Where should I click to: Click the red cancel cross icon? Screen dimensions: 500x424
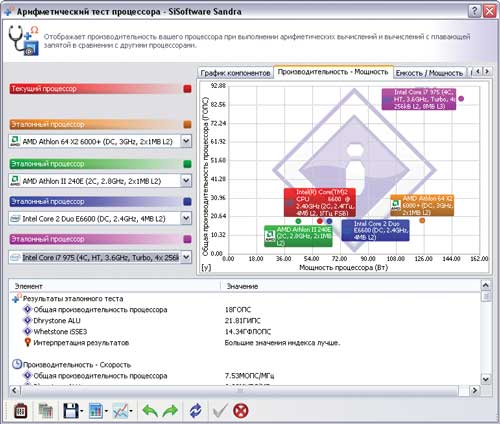point(241,411)
